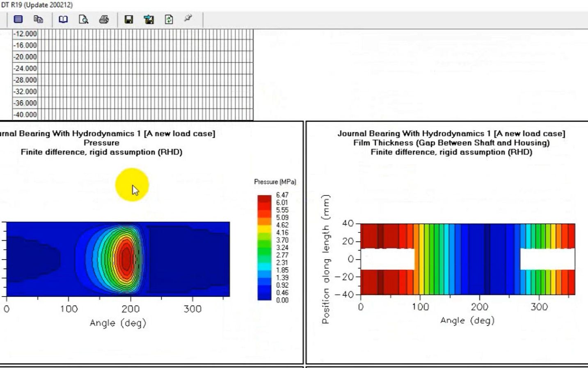Viewport: 588px width, 368px height.
Task: Click the 4.62 legend value
Action: (282, 225)
